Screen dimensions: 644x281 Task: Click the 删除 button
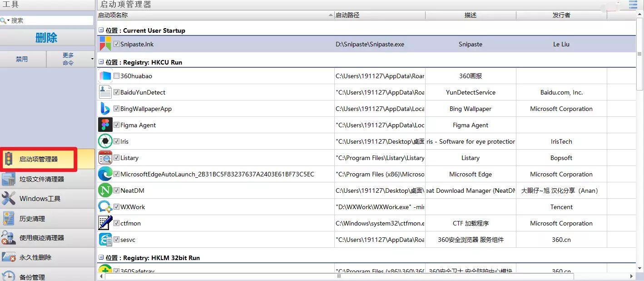tap(47, 38)
